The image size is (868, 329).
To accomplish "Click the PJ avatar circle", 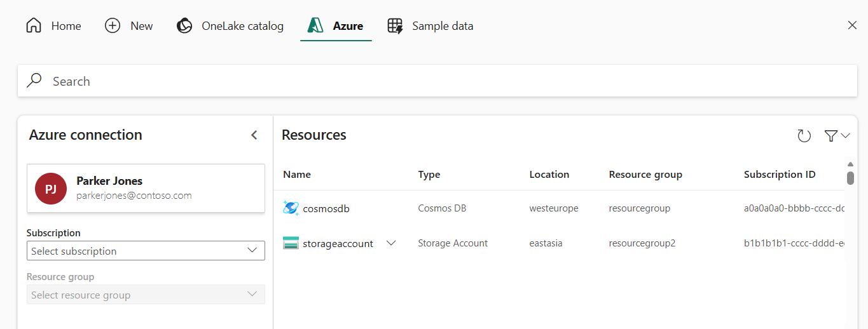I will 51,189.
